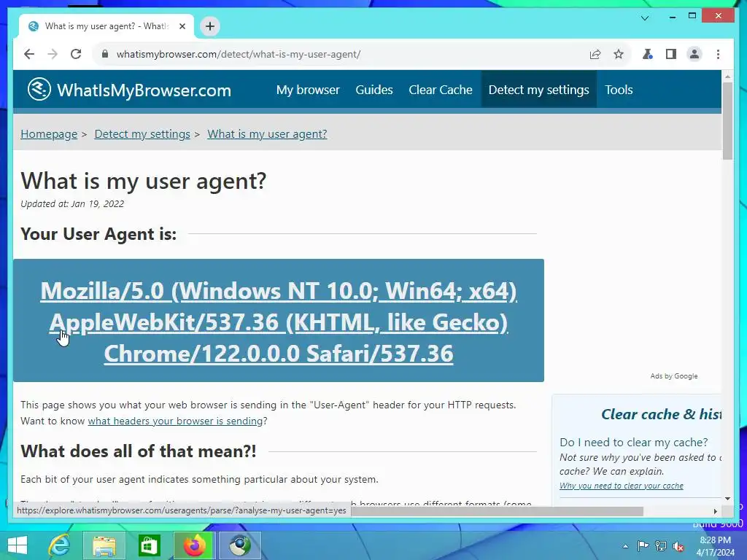Reload the current page
The image size is (747, 560).
click(x=76, y=54)
